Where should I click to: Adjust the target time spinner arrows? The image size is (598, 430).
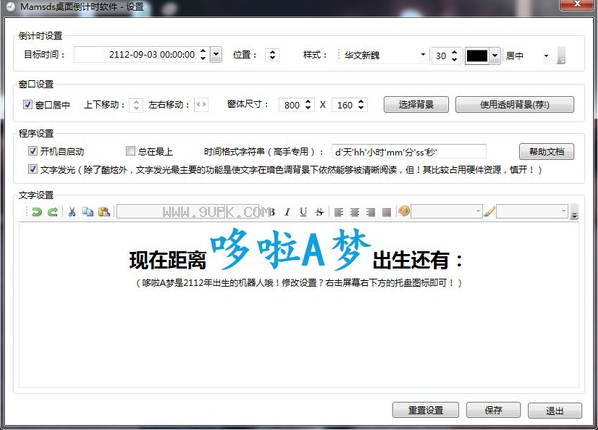[203, 55]
